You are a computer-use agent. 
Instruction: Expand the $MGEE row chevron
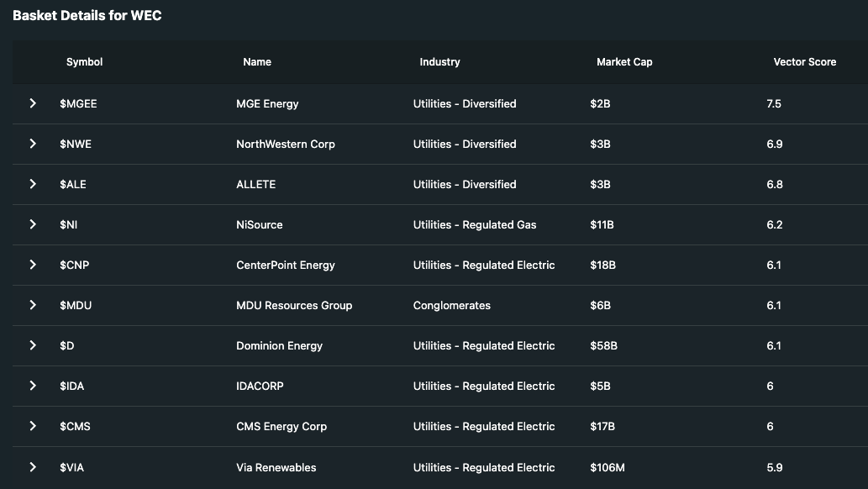click(33, 103)
